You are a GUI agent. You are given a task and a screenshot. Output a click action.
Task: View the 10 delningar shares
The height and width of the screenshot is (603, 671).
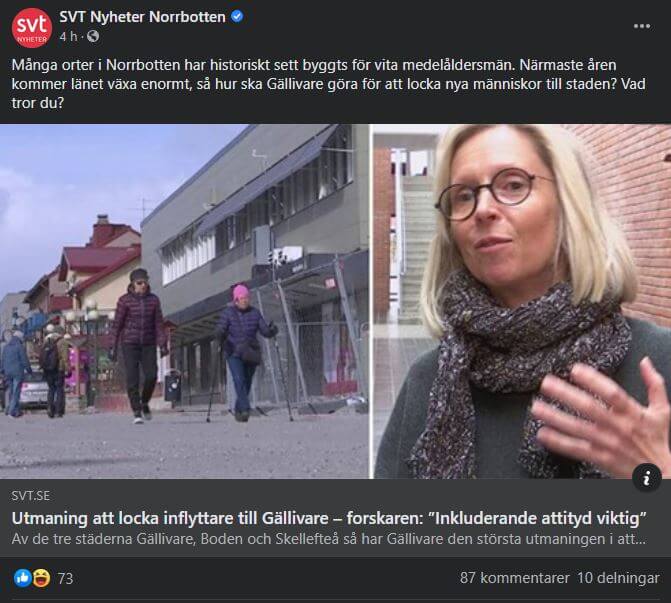[618, 578]
